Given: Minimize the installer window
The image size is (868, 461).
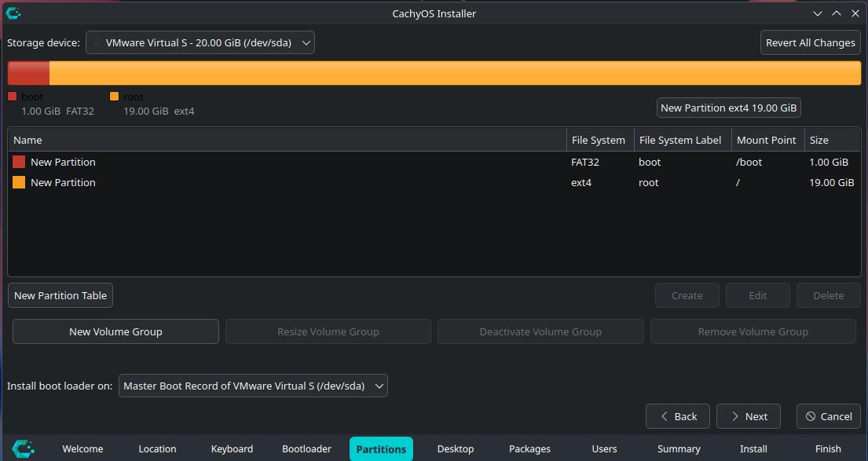Looking at the screenshot, I should click(x=818, y=13).
